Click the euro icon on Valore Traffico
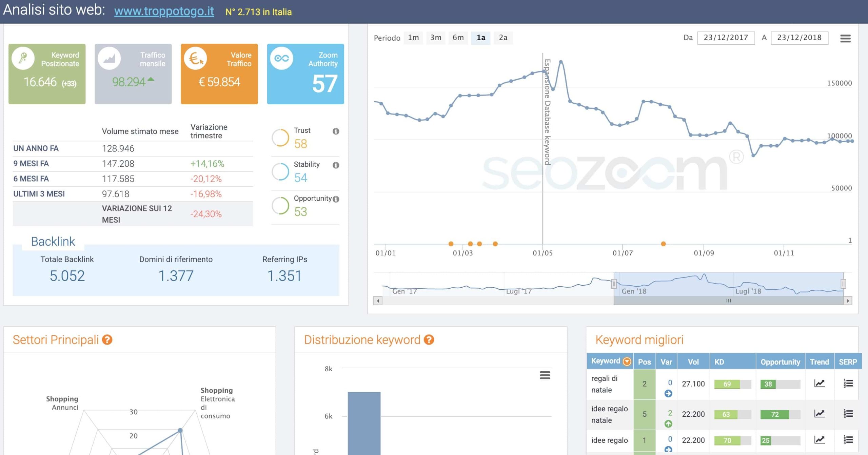 coord(196,58)
